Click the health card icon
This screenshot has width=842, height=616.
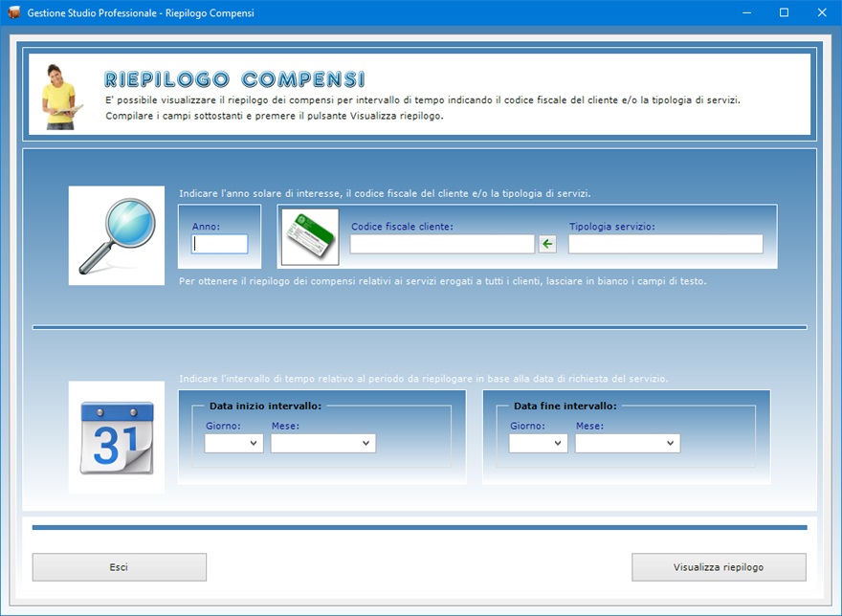point(310,237)
